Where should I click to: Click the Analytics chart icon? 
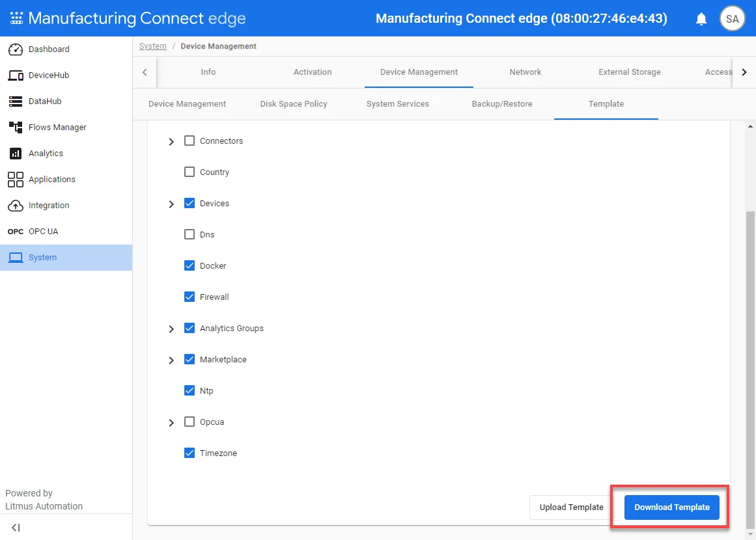pos(16,153)
